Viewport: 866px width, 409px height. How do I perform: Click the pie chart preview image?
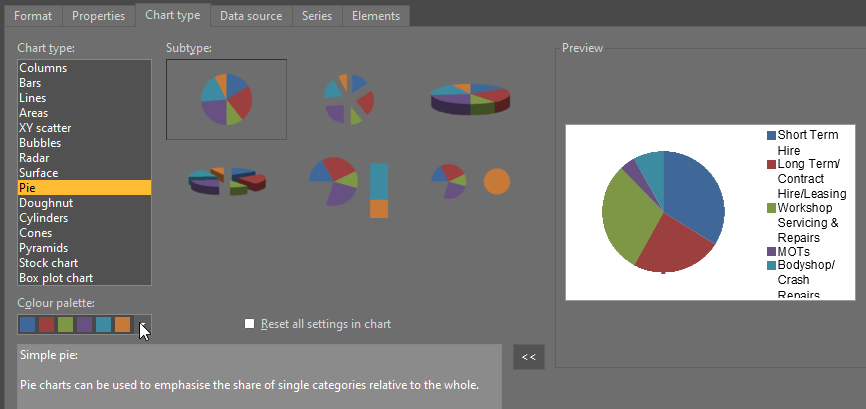(663, 212)
